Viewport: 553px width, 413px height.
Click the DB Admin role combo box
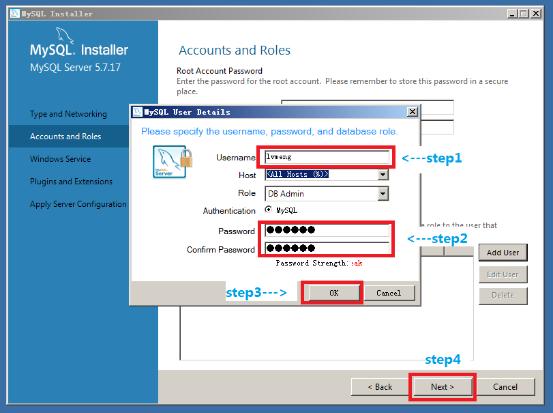click(x=327, y=193)
